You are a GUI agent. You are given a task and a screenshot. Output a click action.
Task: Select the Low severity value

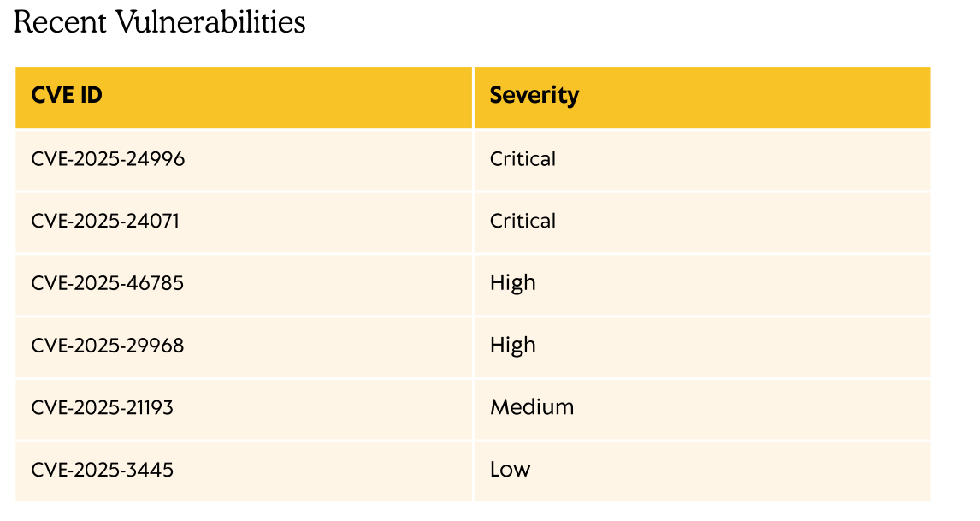coord(510,470)
